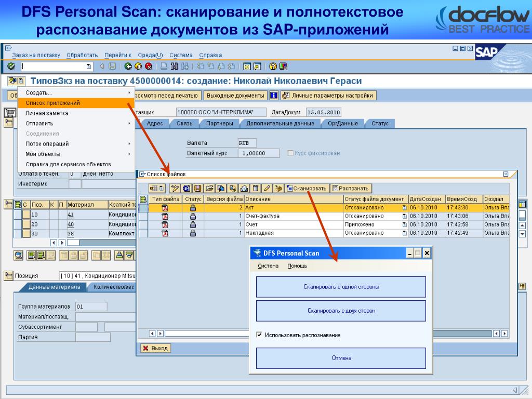The width and height of the screenshot is (532, 399).
Task: Click the magnifier Details icon below items table
Action: click(x=19, y=255)
